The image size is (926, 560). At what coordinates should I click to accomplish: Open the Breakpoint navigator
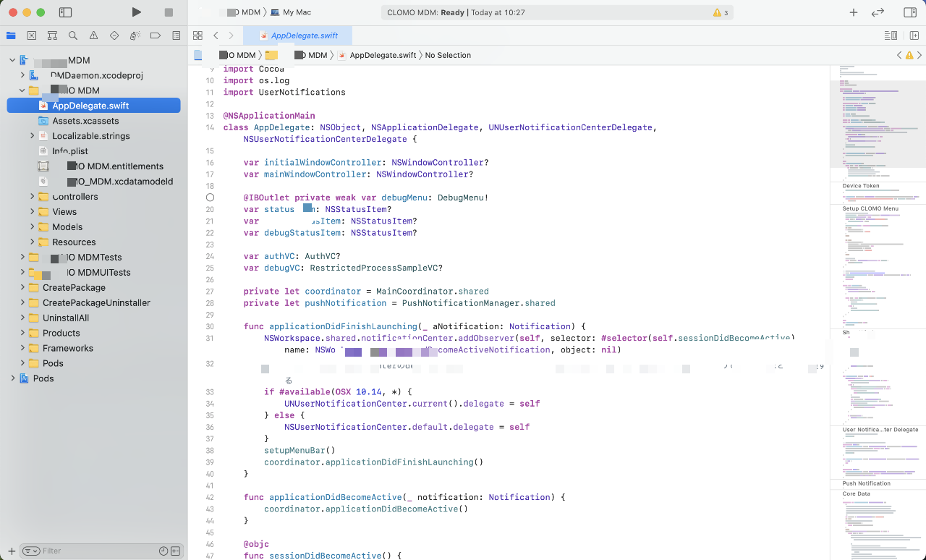point(156,35)
